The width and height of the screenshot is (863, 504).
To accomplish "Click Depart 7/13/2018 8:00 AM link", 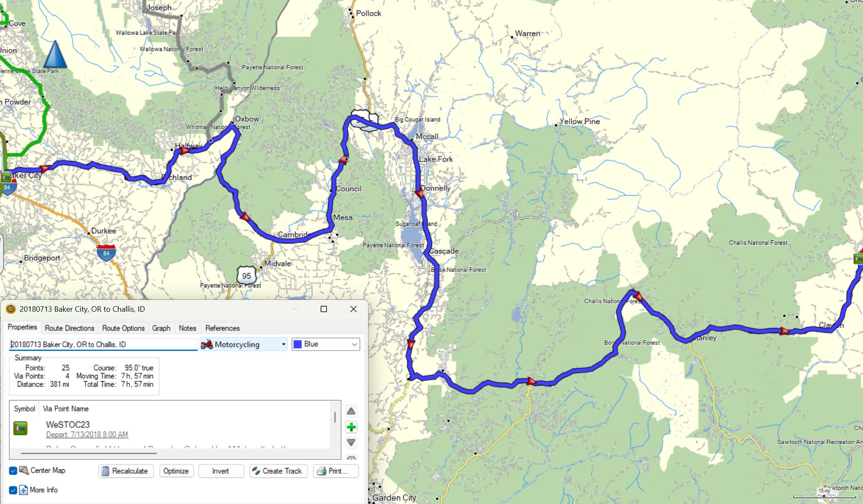I will (87, 434).
